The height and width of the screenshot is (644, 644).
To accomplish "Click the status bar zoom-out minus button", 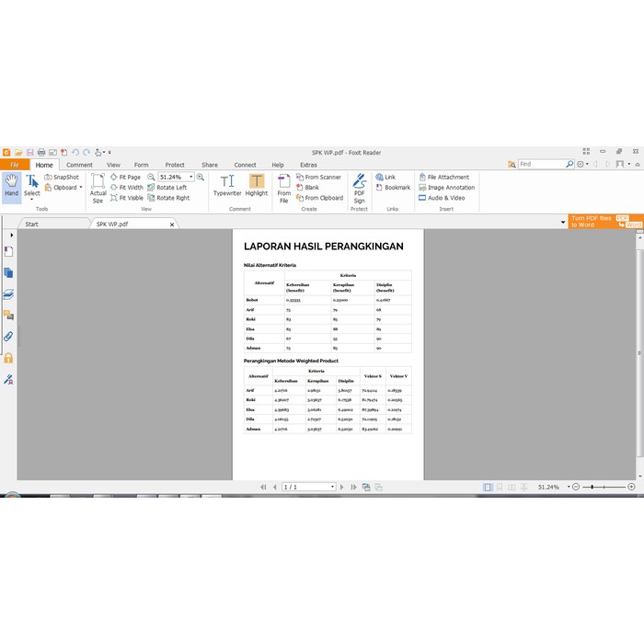I will [576, 487].
